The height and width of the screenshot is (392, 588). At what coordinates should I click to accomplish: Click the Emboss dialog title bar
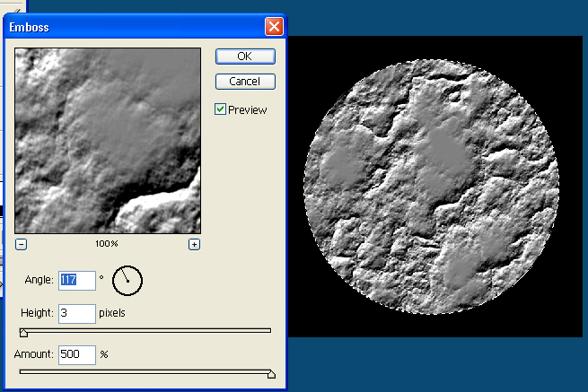tap(135, 27)
